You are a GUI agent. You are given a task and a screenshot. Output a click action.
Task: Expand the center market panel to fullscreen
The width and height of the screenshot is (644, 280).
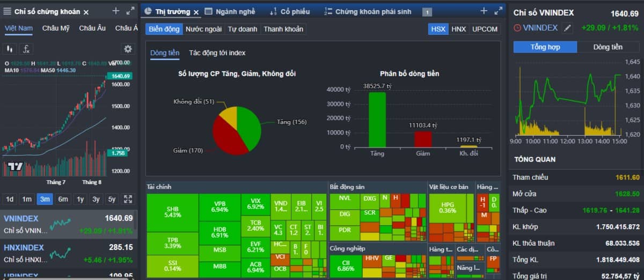tap(498, 11)
